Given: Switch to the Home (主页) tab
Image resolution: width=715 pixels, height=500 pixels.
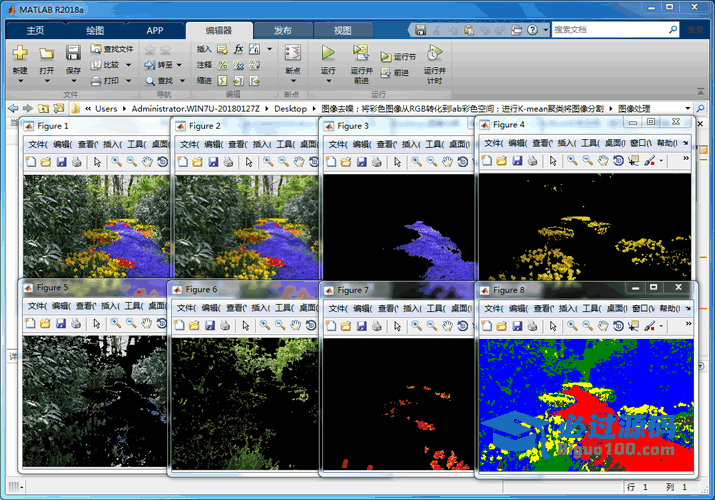Looking at the screenshot, I should (x=35, y=31).
